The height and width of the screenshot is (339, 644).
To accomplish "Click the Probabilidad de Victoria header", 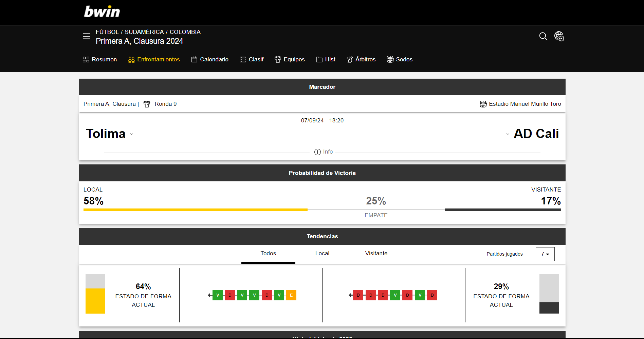I will 322,173.
